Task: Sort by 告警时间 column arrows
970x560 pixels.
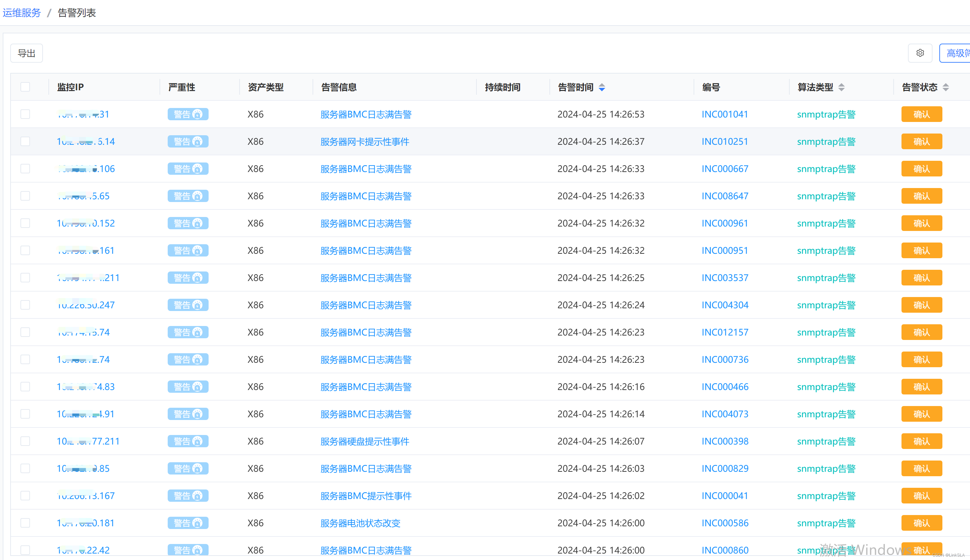Action: coord(602,87)
